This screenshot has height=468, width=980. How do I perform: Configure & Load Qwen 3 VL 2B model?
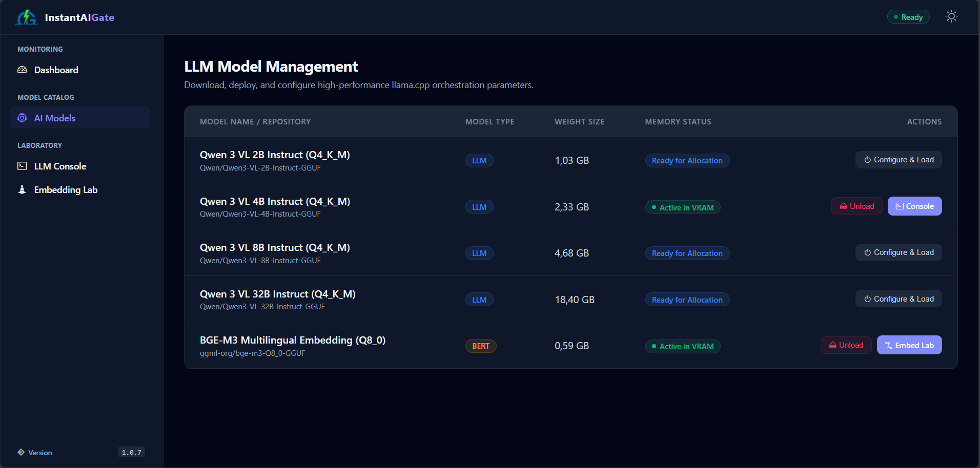(899, 160)
